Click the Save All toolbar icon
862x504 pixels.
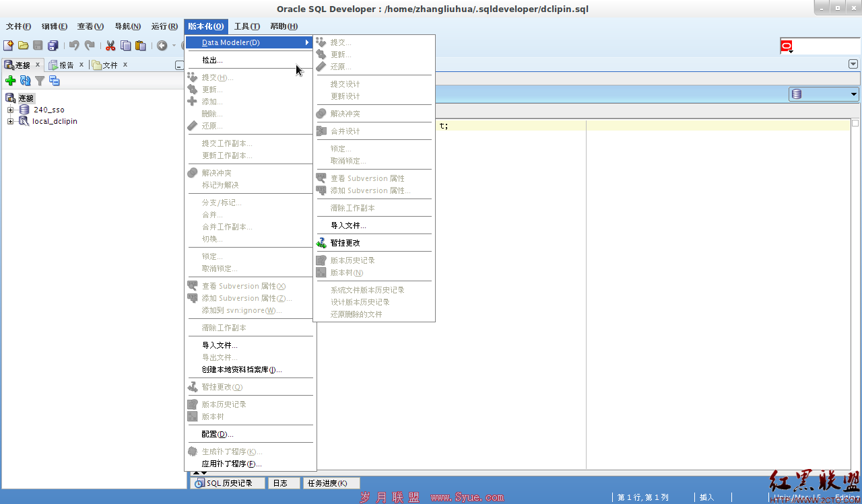[53, 45]
